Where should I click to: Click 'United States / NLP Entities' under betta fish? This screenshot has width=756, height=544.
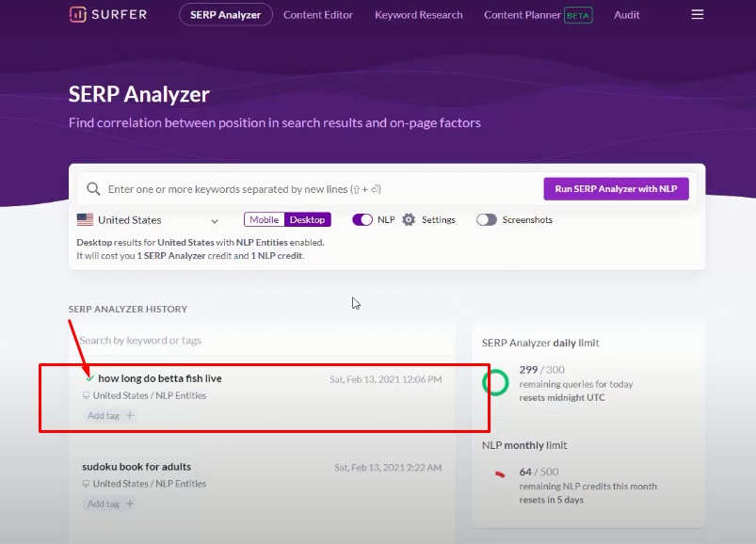pyautogui.click(x=150, y=395)
